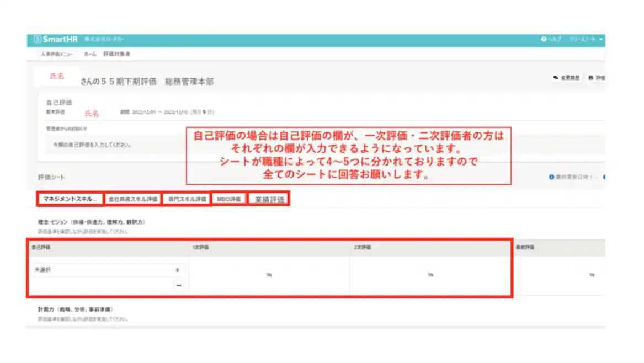Select the pencil icon beside 変更履歴
Screen dimensions: 644x363
(x=555, y=76)
